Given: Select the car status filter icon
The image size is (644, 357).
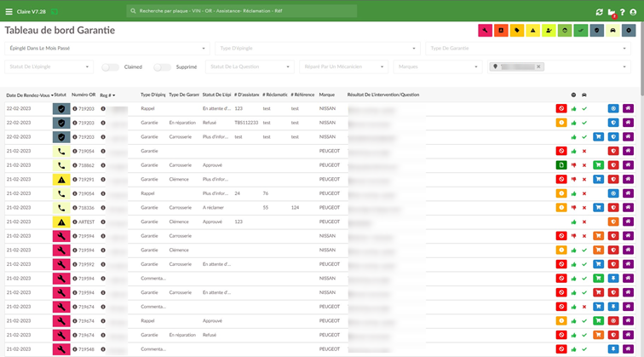Looking at the screenshot, I should 612,31.
